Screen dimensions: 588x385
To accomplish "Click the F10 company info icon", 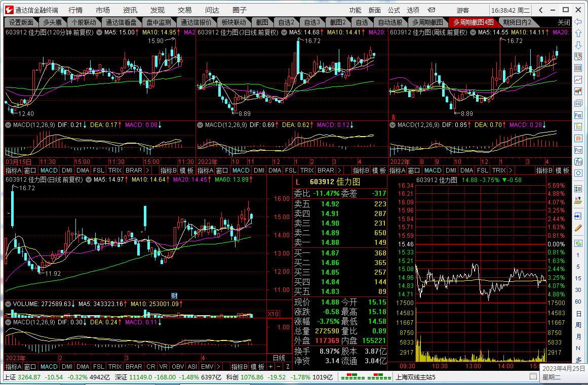I will [578, 115].
